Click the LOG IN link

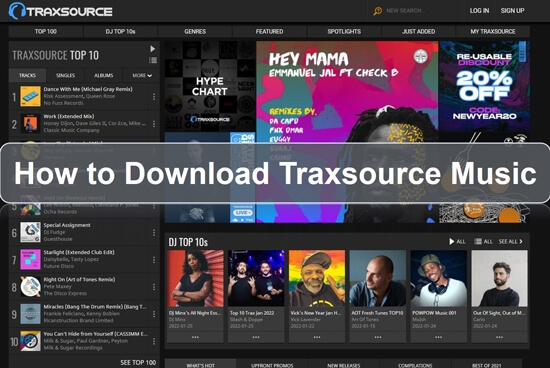[479, 11]
